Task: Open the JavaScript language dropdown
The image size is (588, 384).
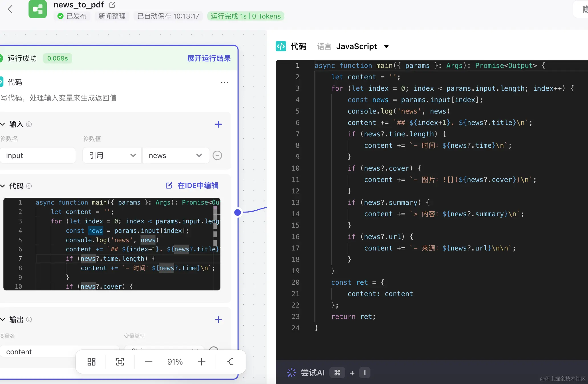Action: pyautogui.click(x=362, y=47)
